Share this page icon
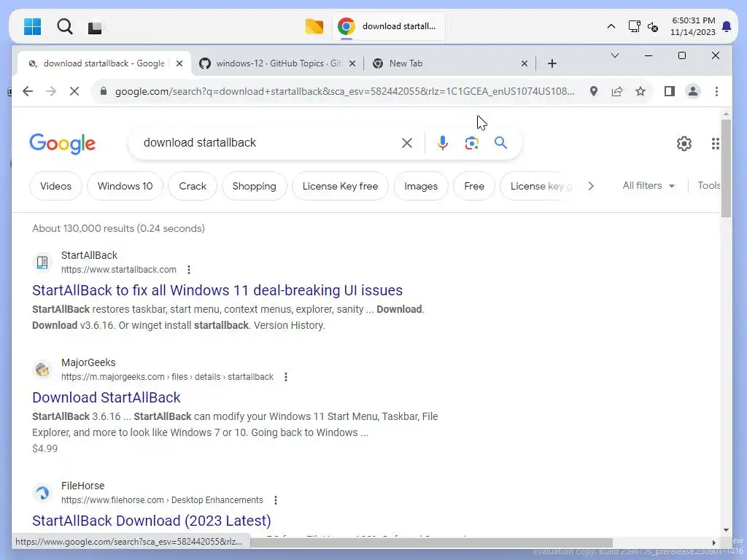The image size is (747, 560). [x=617, y=91]
